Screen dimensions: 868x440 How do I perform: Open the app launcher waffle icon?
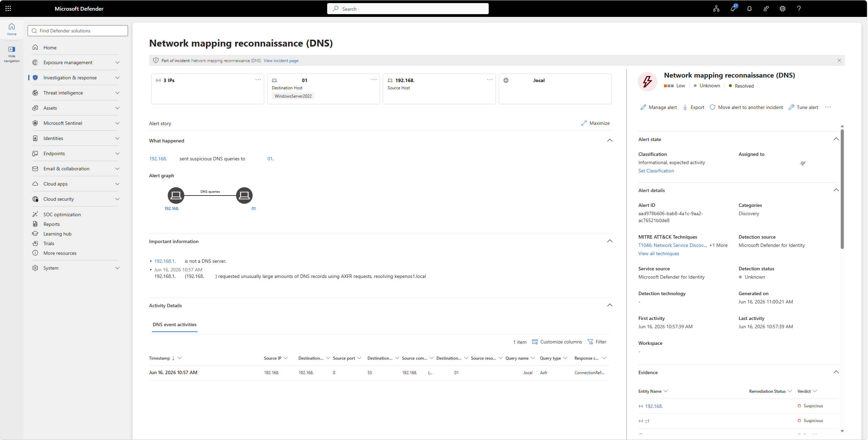click(8, 9)
